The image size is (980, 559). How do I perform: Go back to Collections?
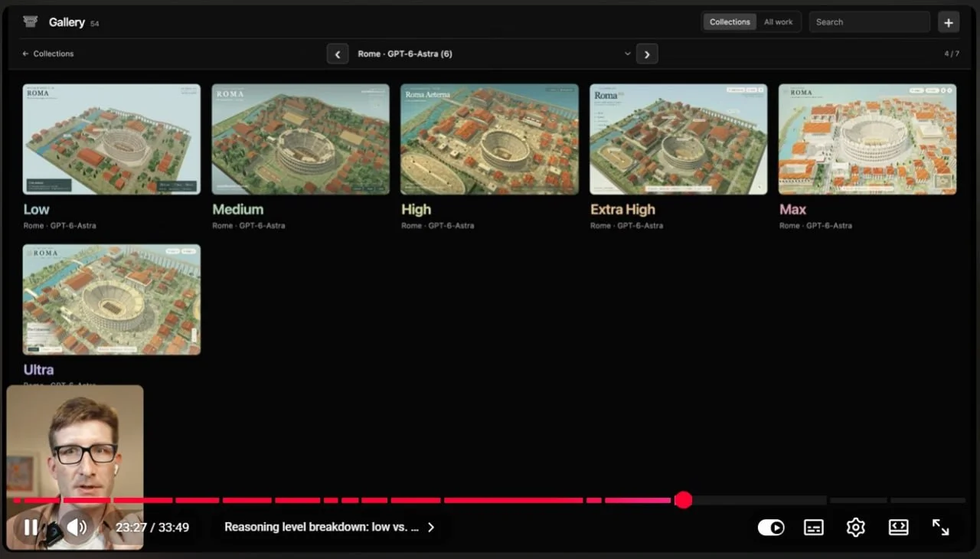[x=47, y=54]
